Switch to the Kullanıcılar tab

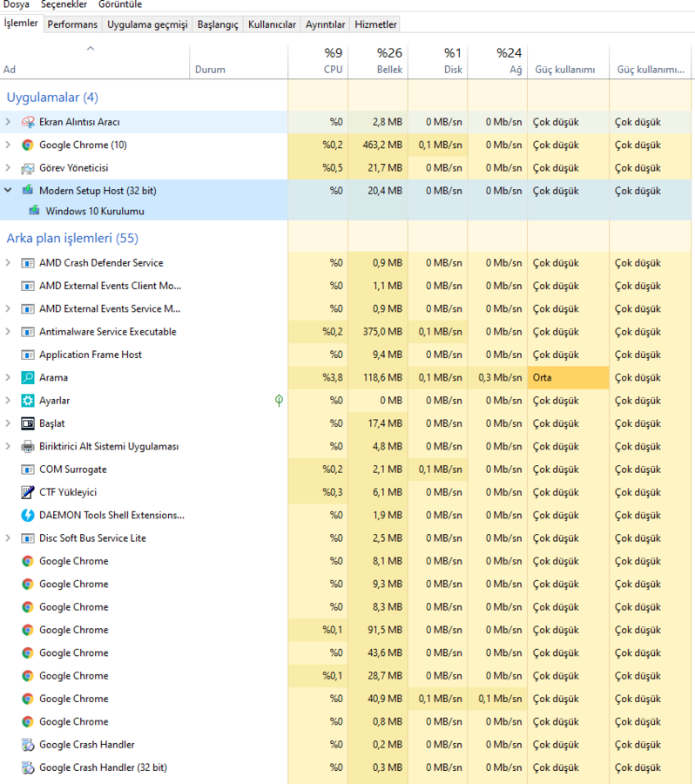click(x=272, y=24)
